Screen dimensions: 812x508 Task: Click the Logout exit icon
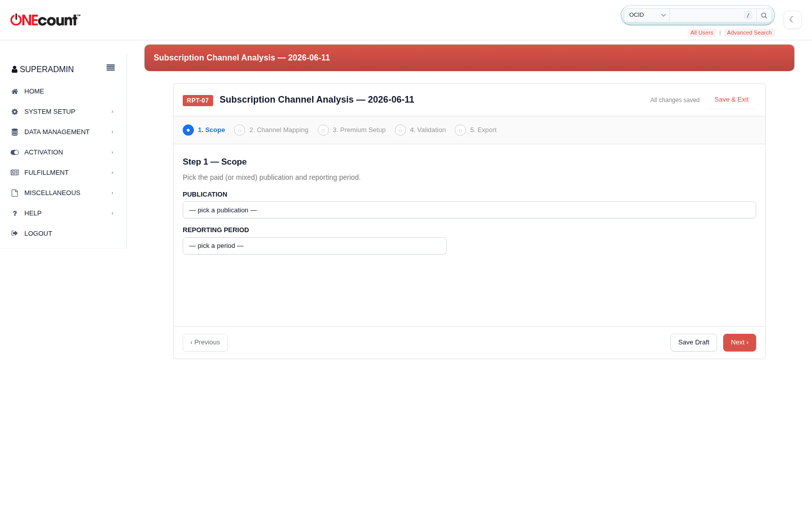[15, 234]
